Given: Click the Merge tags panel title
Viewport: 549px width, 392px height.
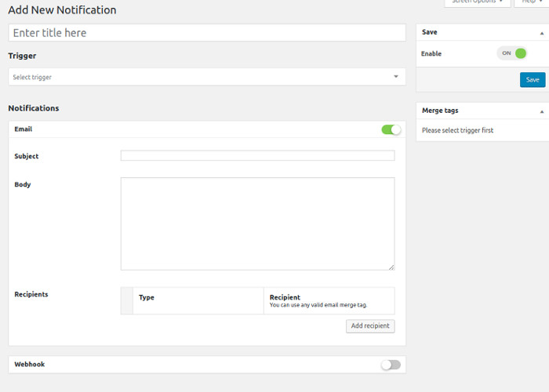Looking at the screenshot, I should pos(440,111).
